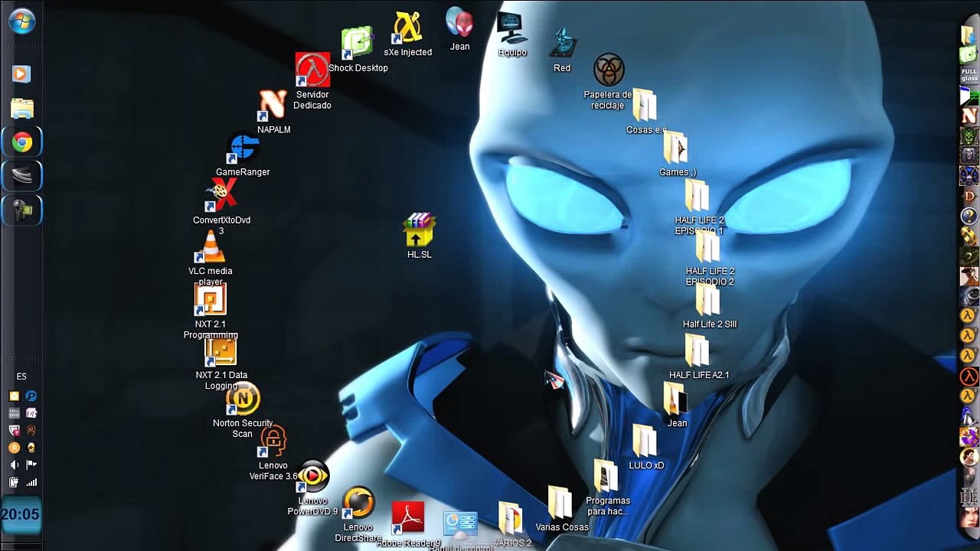Open Papelera de reciclaje
This screenshot has height=551, width=980.
tap(609, 70)
